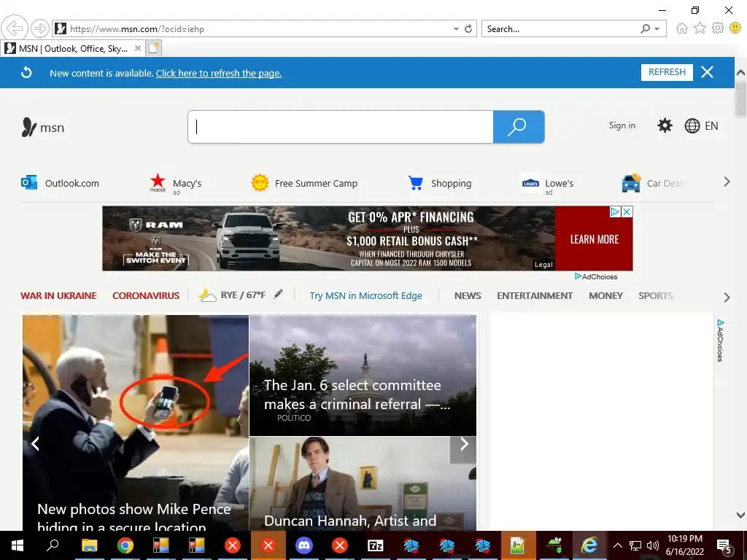The width and height of the screenshot is (747, 560).
Task: Click the msn butterfly logo
Action: (x=43, y=127)
